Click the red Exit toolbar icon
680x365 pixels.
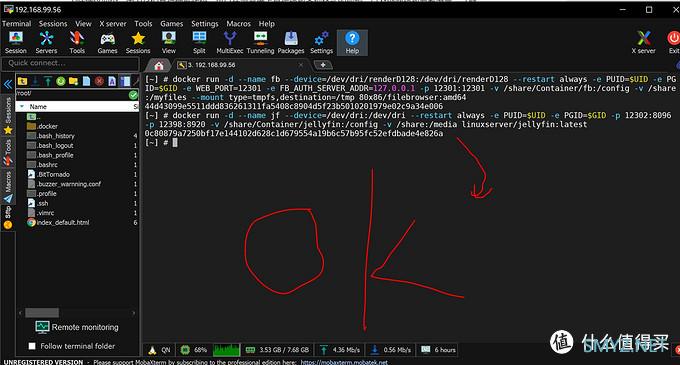coord(673,43)
